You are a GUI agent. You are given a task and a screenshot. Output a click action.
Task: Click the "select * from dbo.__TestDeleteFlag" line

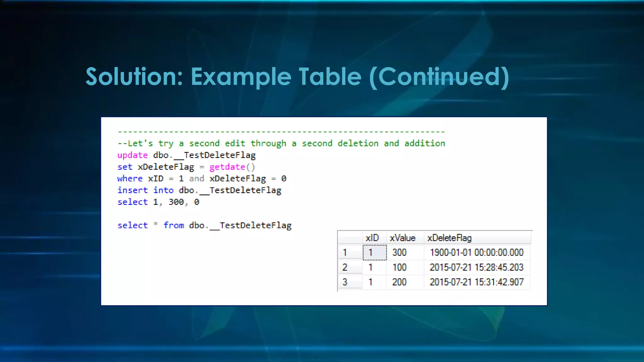[x=204, y=225]
